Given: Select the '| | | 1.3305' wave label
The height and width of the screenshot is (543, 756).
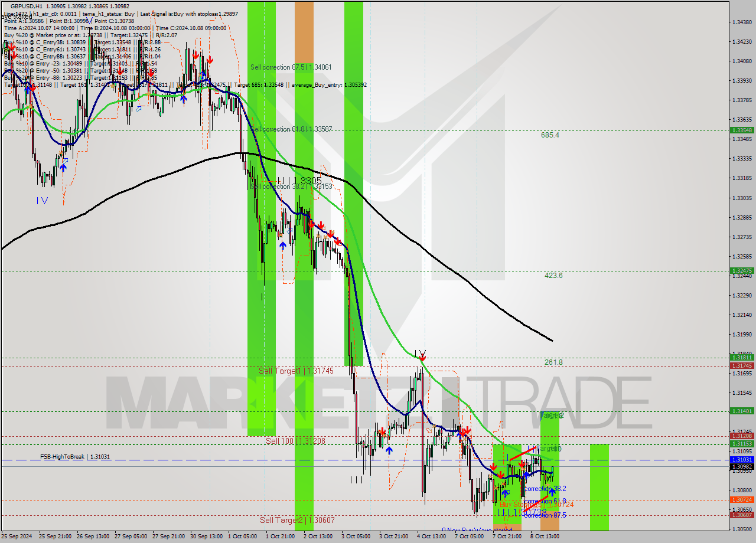Looking at the screenshot, I should (x=299, y=180).
